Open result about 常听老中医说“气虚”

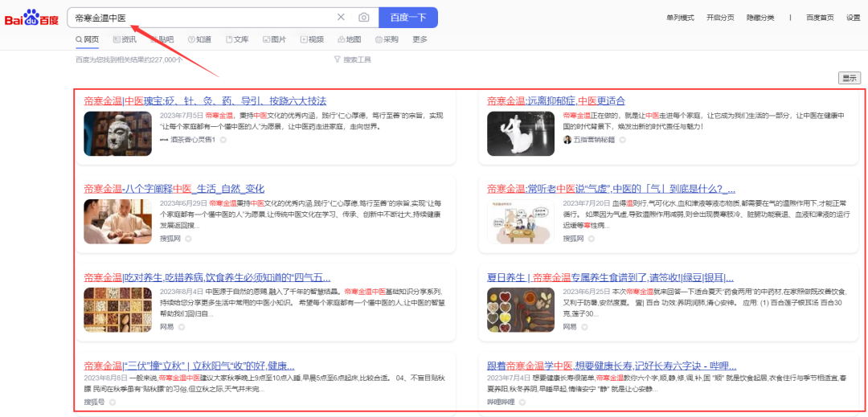click(611, 189)
